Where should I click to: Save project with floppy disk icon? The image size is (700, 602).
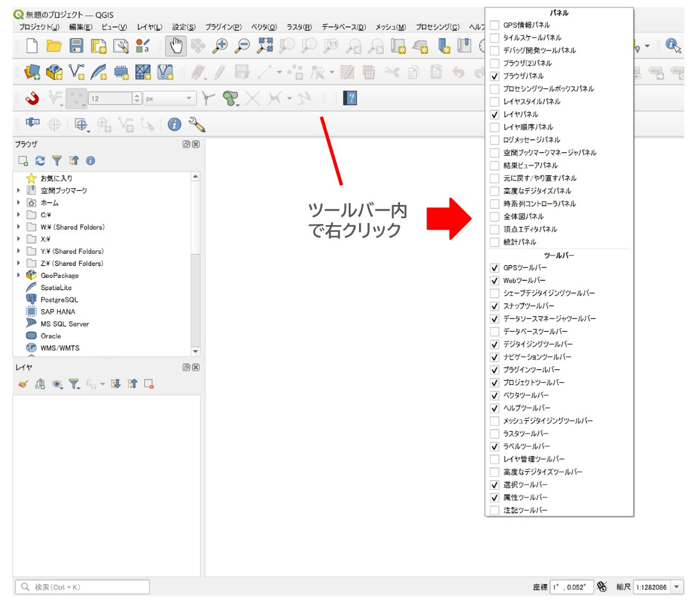(x=76, y=45)
